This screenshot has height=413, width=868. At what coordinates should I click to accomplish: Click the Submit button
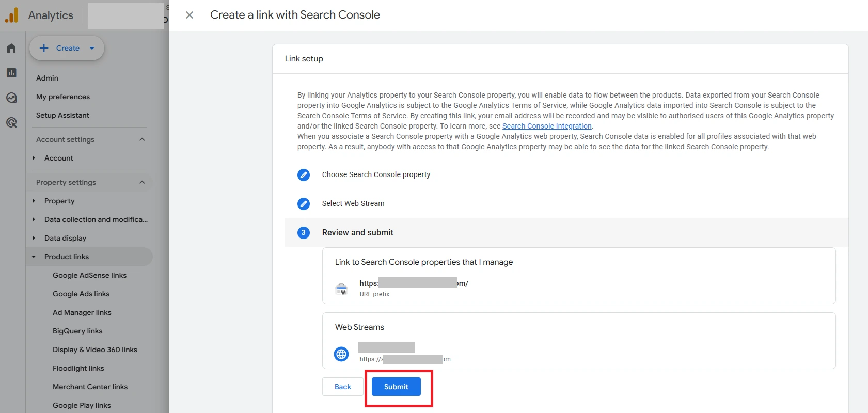point(396,387)
